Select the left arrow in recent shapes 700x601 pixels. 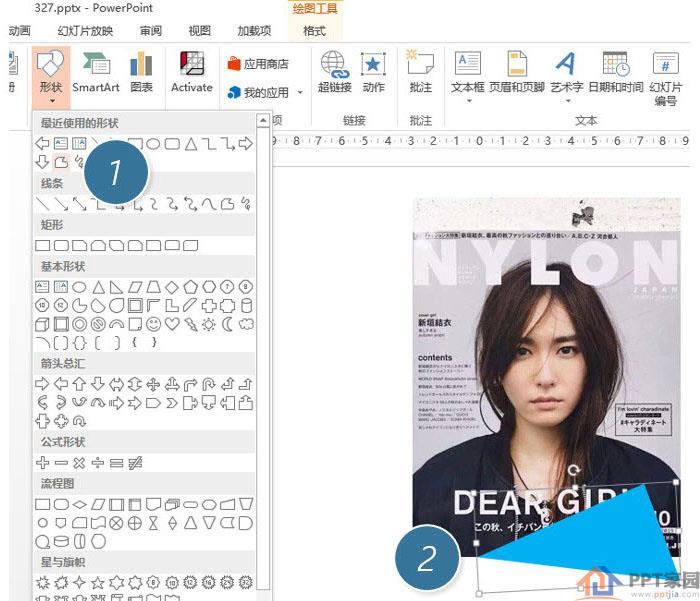(42, 143)
